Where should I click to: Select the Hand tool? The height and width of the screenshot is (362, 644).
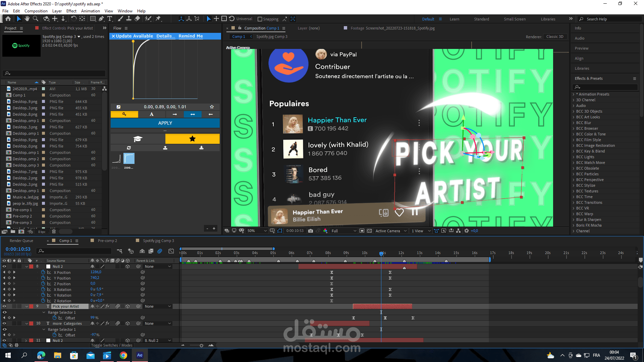click(27, 19)
